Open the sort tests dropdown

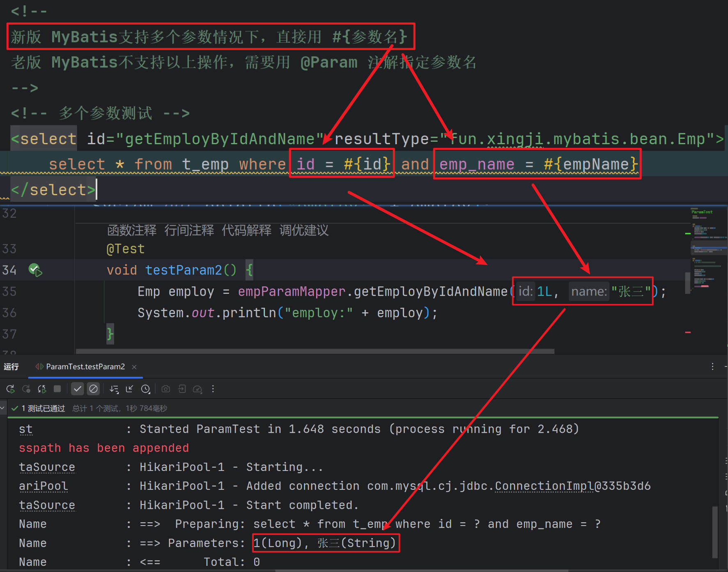tap(114, 389)
